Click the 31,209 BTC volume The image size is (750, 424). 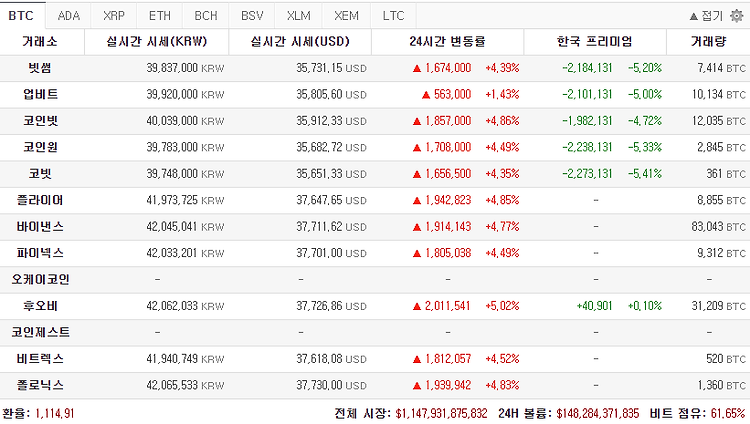718,306
